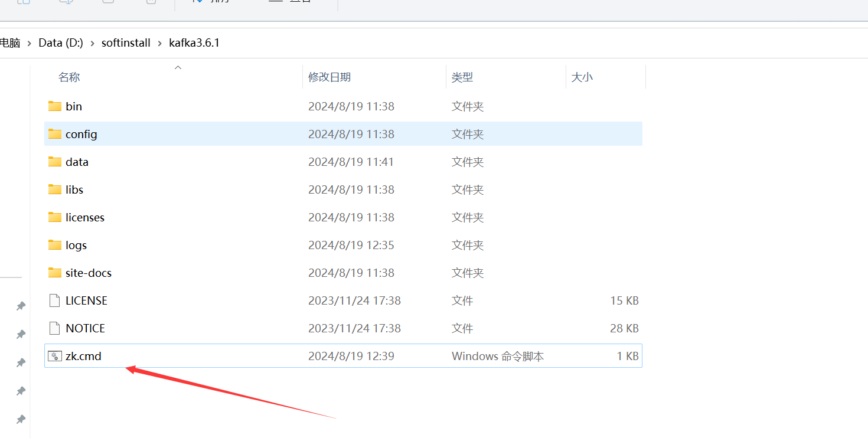Image resolution: width=868 pixels, height=438 pixels.
Task: Click kafka3.6.1 breadcrumb segment
Action: click(x=194, y=43)
